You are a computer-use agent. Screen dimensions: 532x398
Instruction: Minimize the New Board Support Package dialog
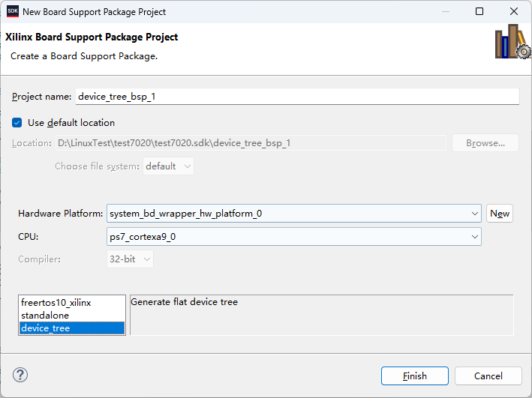(x=444, y=12)
